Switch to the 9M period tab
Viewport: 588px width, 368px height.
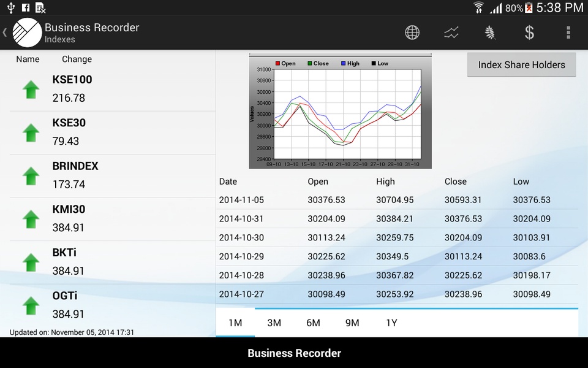coord(352,323)
